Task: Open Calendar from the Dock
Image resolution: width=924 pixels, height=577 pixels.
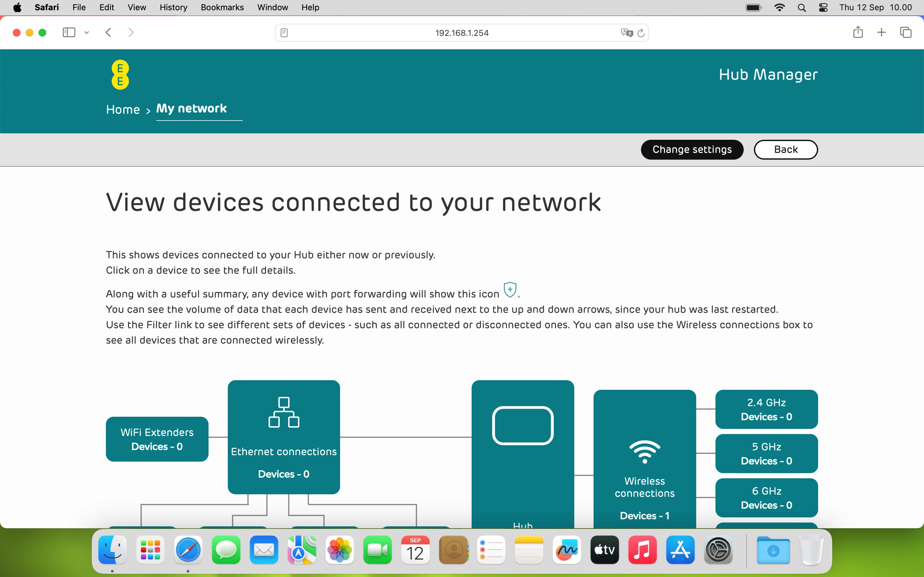Action: pyautogui.click(x=415, y=549)
